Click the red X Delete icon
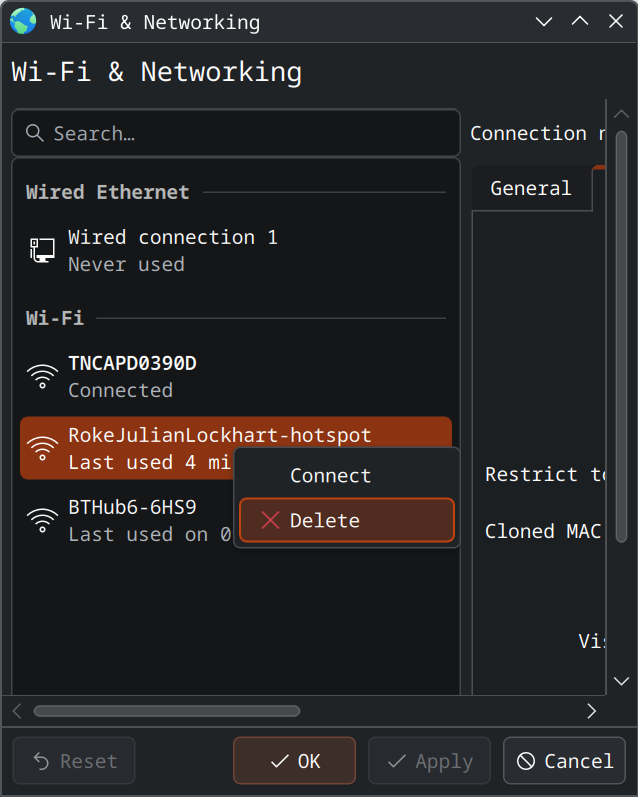 coord(270,520)
